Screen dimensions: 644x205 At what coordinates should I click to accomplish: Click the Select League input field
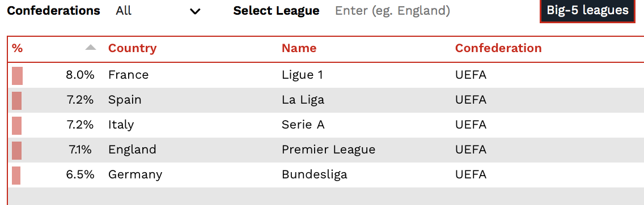click(392, 11)
